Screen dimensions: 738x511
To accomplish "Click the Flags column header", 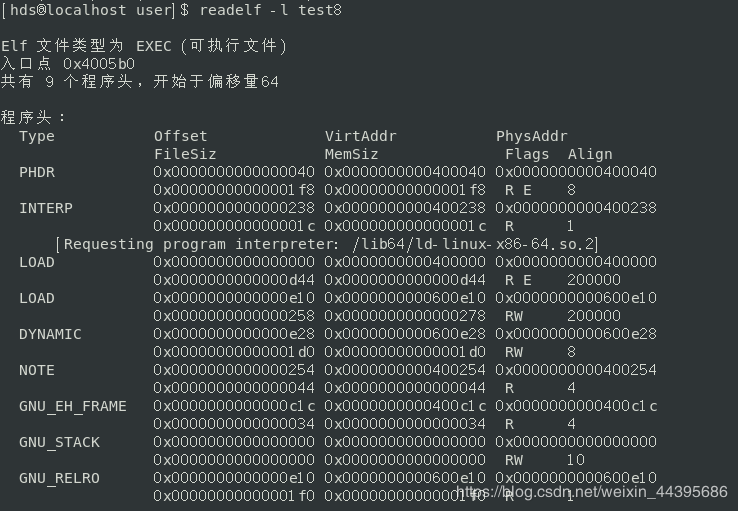I will (527, 154).
